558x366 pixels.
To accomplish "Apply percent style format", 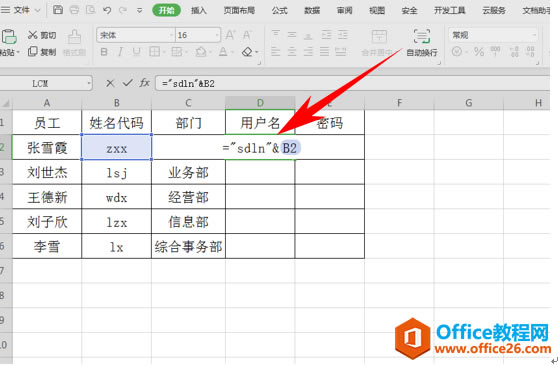I will point(479,52).
